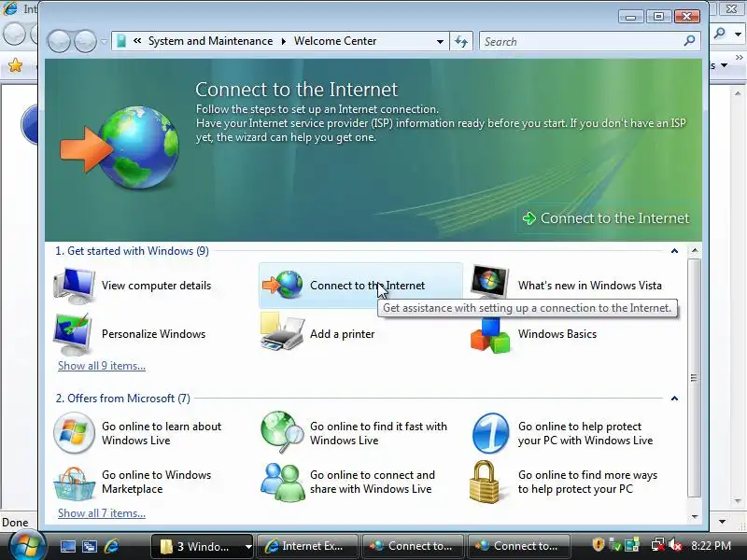
Task: Click the green Connect to the Internet banner button
Action: pos(606,218)
